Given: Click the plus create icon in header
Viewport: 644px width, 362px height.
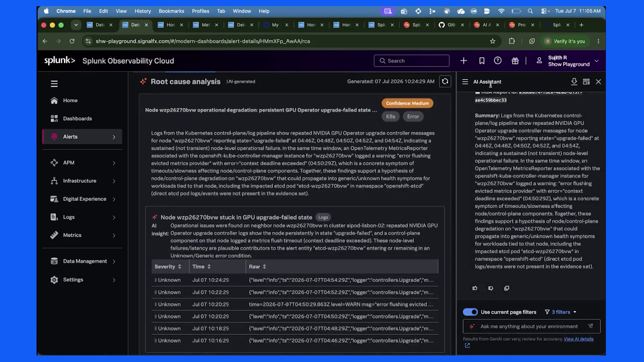Looking at the screenshot, I should point(464,61).
